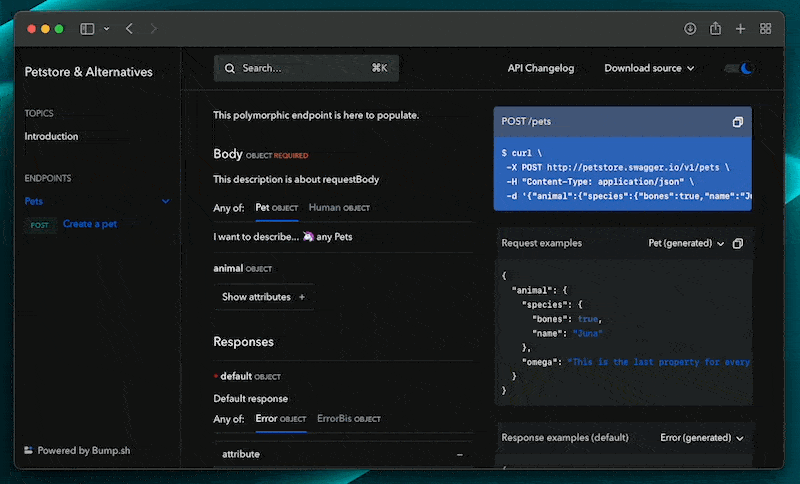The image size is (800, 484).
Task: Open the Error (generated) response example dropdown
Action: (702, 438)
